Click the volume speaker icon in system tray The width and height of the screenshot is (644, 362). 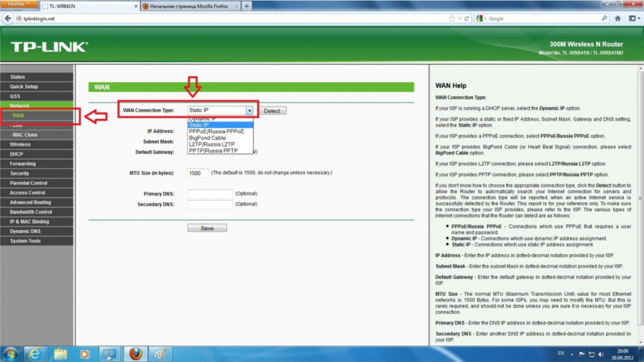point(601,354)
